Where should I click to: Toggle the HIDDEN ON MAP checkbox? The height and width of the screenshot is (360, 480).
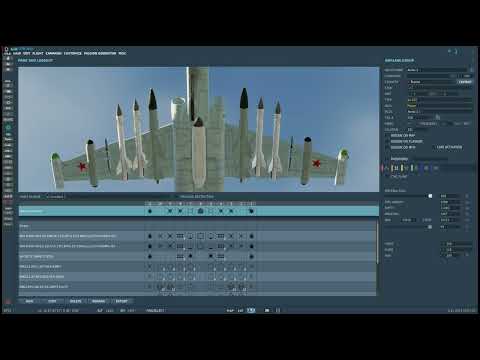coord(388,136)
